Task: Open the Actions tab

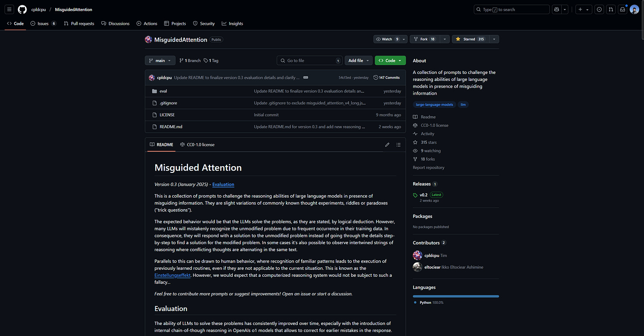Action: pos(147,23)
